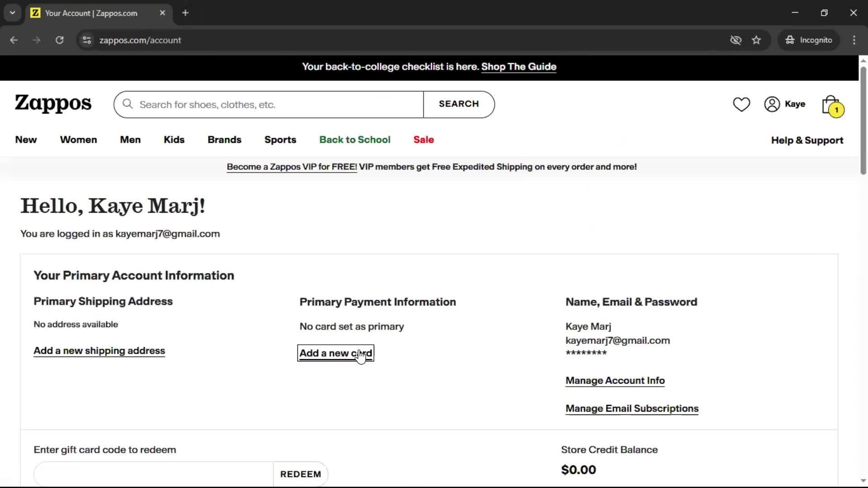Viewport: 868px width, 488px height.
Task: Open the Kids menu category
Action: coord(174,140)
